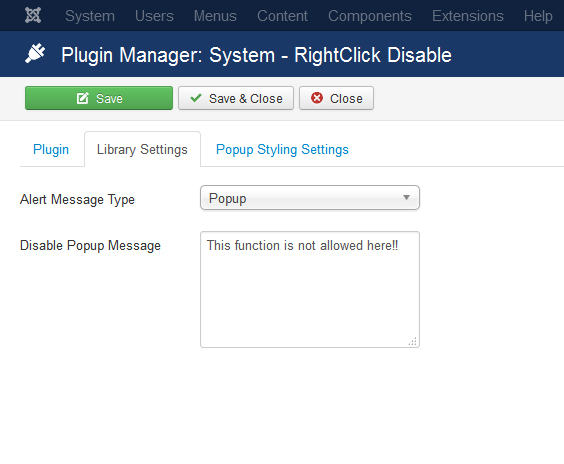Click the red X close icon
This screenshot has width=564, height=464.
pyautogui.click(x=317, y=98)
